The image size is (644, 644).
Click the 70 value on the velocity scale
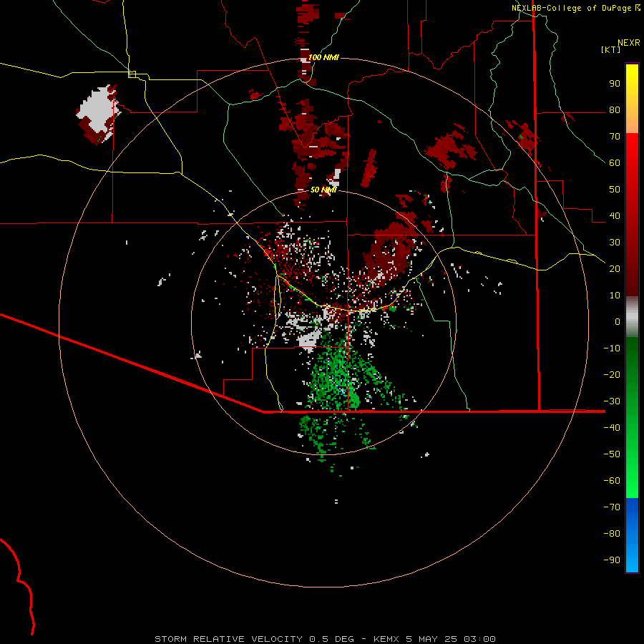615,137
